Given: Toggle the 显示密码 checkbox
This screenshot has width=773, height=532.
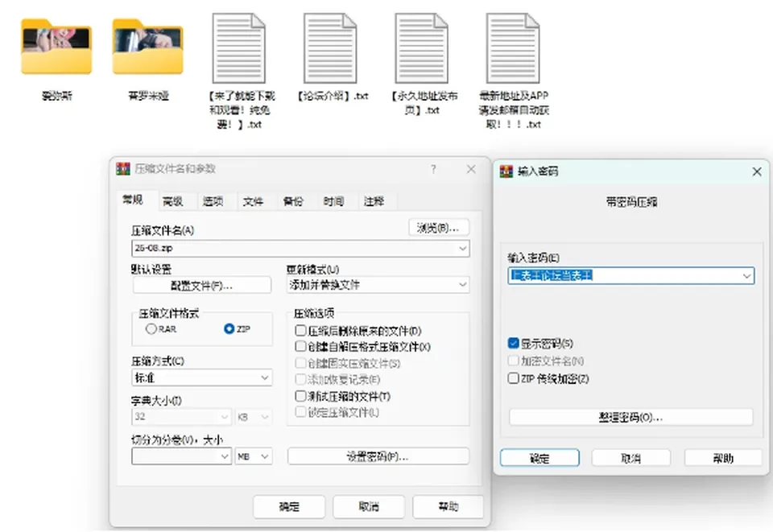Looking at the screenshot, I should (513, 343).
